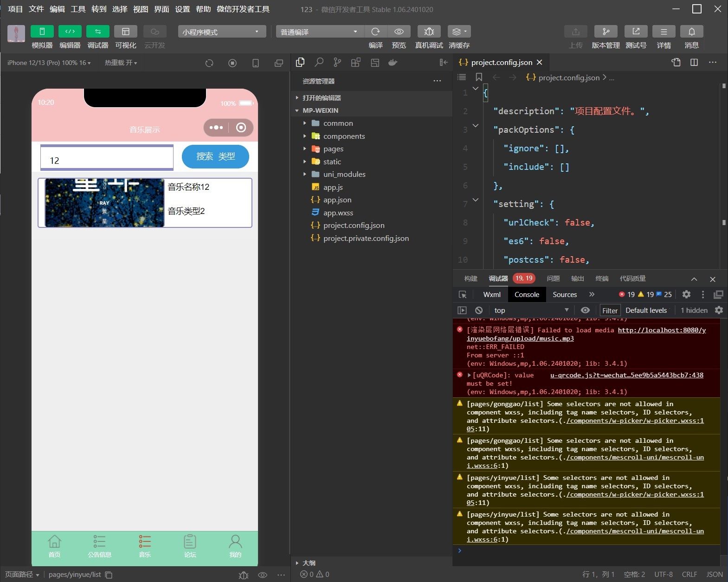Clear console with the ban icon
The height and width of the screenshot is (582, 728).
[479, 310]
